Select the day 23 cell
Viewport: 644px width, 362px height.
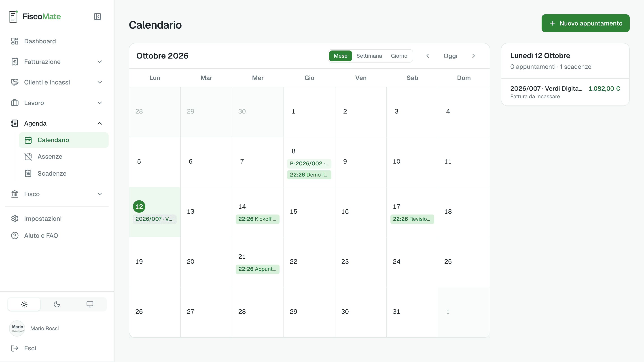tap(360, 262)
